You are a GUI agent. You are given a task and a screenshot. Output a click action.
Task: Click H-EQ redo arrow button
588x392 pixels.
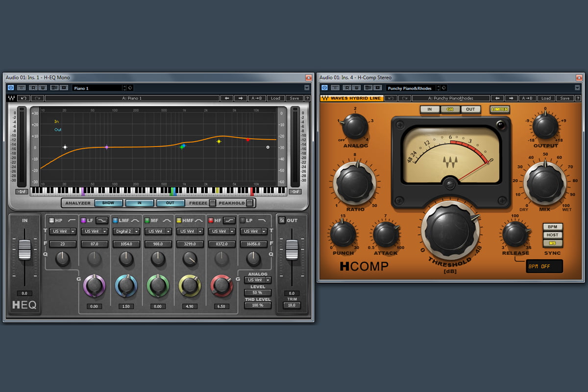click(37, 98)
